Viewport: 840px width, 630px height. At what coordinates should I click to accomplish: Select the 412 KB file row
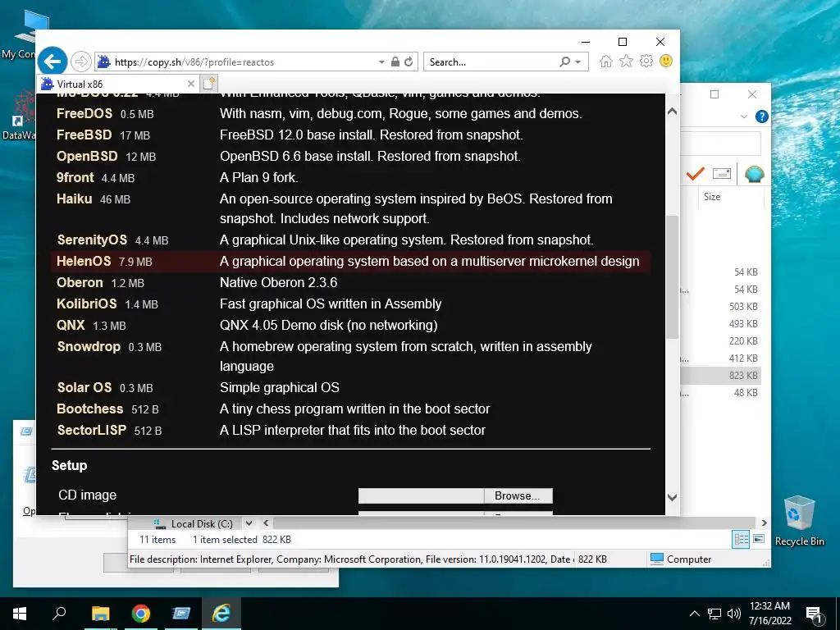(721, 358)
